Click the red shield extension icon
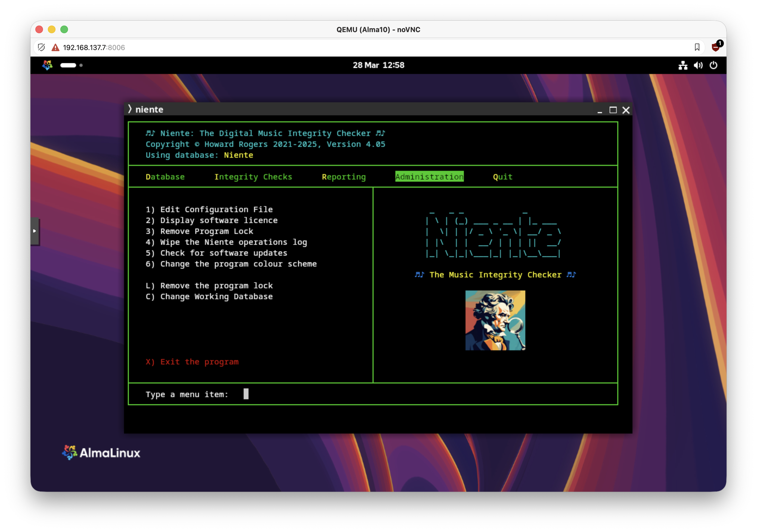 (x=715, y=47)
